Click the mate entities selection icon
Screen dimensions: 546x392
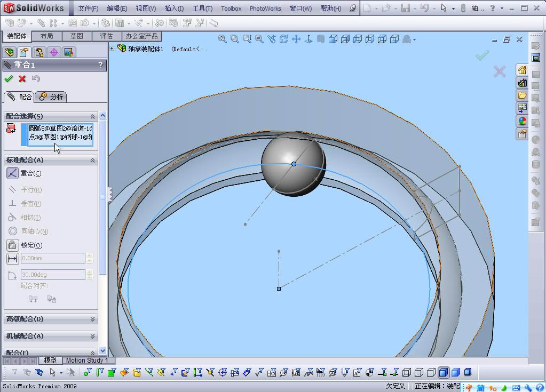[x=11, y=129]
